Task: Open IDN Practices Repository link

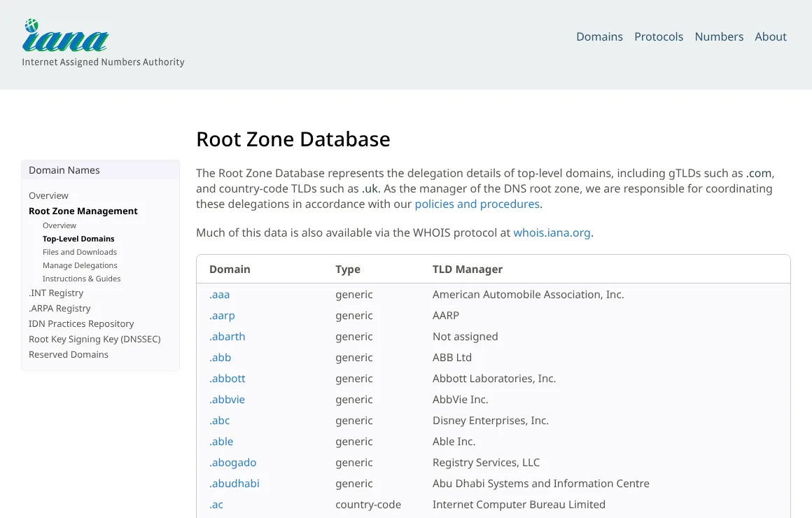Action: [81, 324]
